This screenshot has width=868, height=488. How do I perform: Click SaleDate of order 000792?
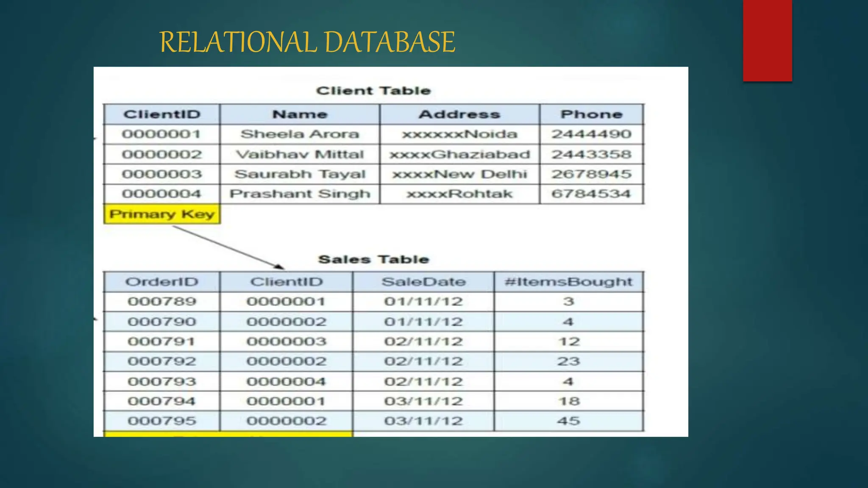click(x=423, y=361)
